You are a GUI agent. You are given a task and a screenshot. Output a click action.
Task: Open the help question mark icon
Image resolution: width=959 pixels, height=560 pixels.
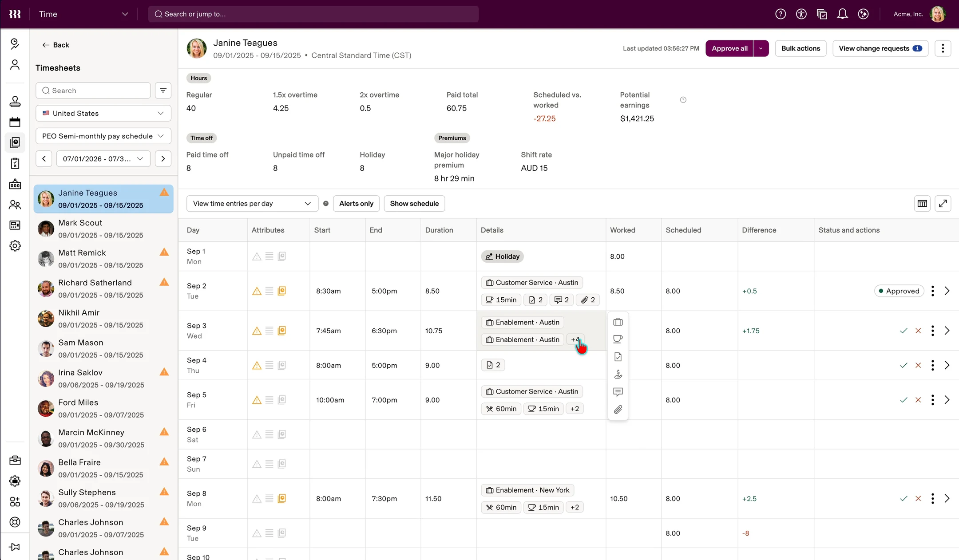781,14
